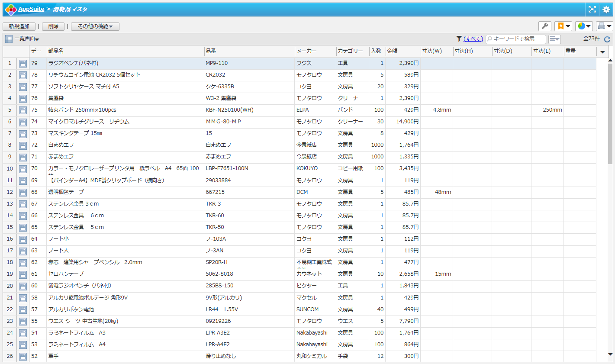Open the orange bookmark dropdown
615x364 pixels.
(x=563, y=26)
